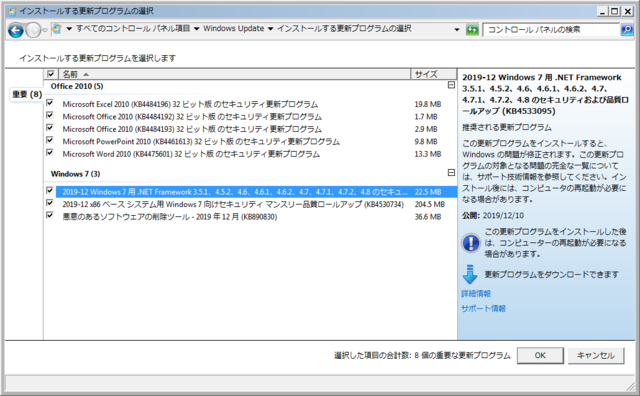This screenshot has height=396, width=640.
Task: Select the KB4530734 マンスリー品質ロールアップ row text
Action: (x=233, y=204)
